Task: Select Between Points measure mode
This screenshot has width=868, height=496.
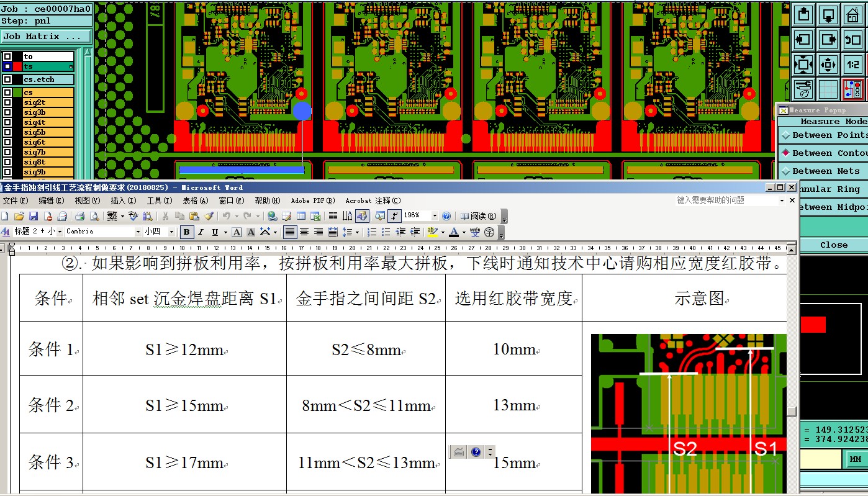Action: tap(824, 135)
